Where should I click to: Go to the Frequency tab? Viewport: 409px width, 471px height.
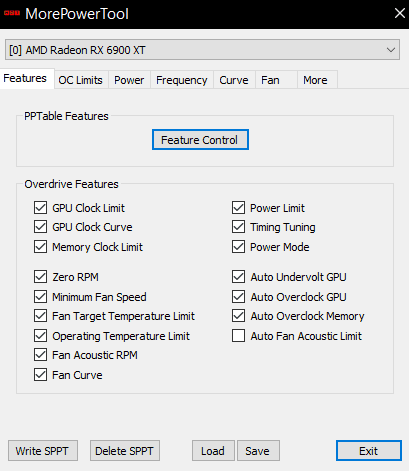[182, 80]
